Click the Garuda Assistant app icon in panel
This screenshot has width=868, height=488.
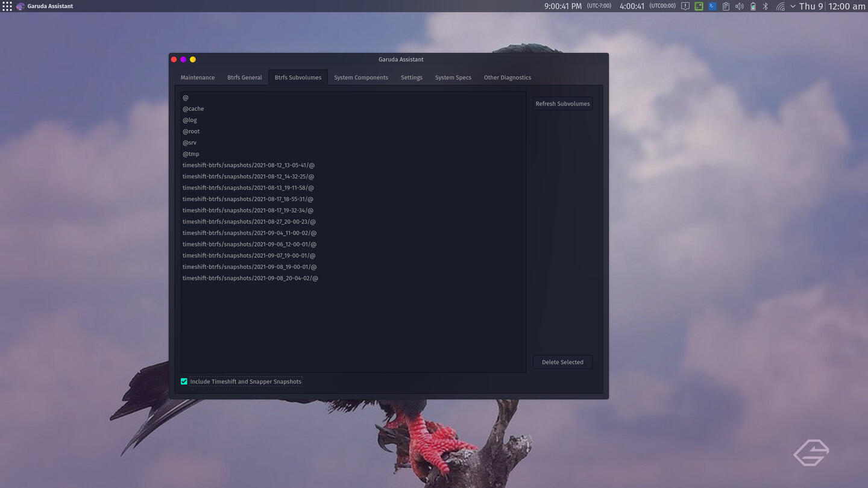click(x=20, y=6)
